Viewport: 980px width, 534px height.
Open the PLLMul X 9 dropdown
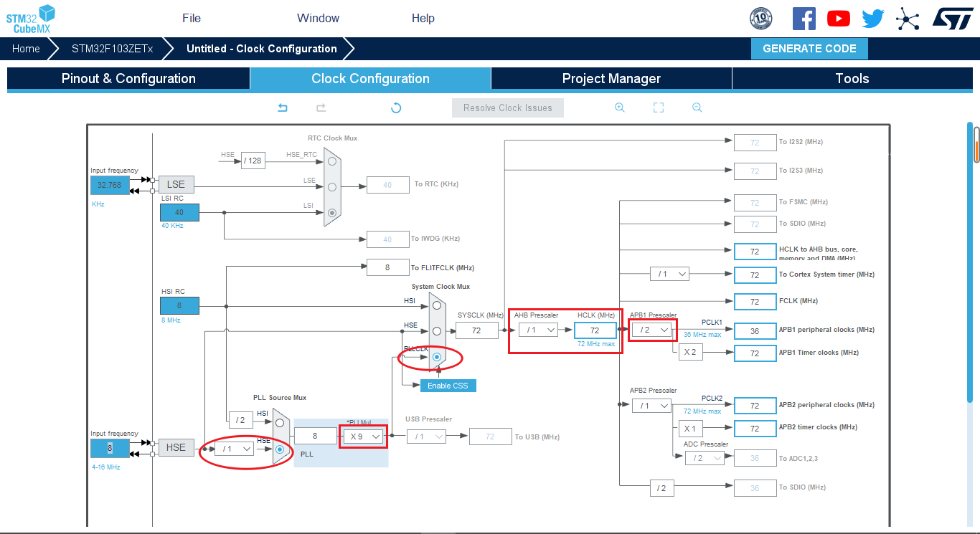pos(363,437)
